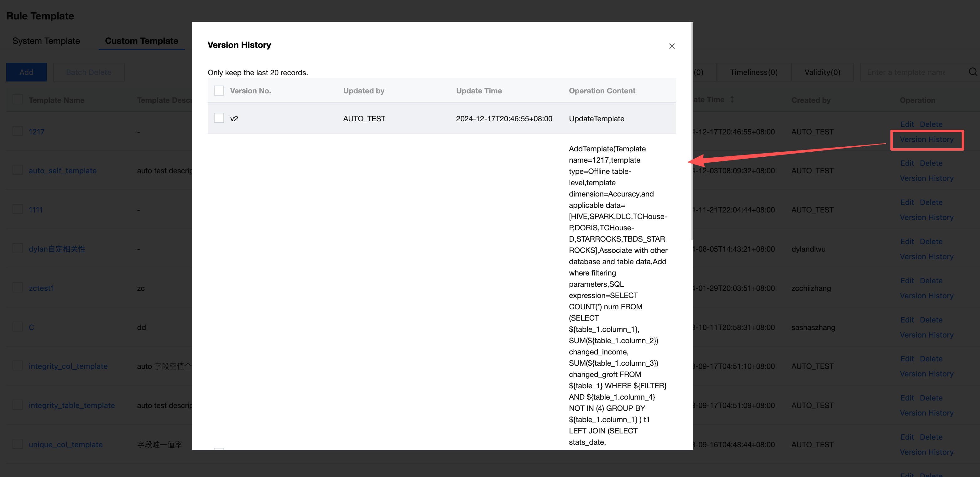980x477 pixels.
Task: Click Edit for the 1111 template
Action: tap(907, 202)
